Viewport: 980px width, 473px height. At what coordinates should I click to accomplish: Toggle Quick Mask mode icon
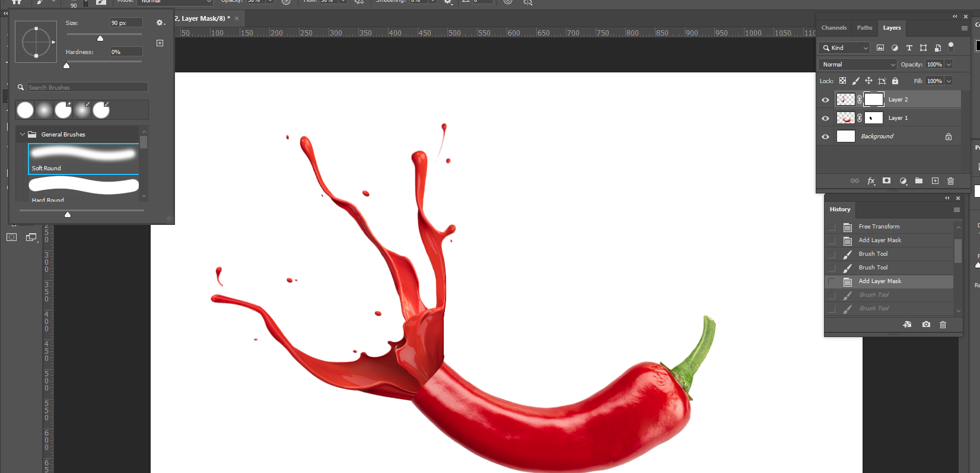point(11,237)
